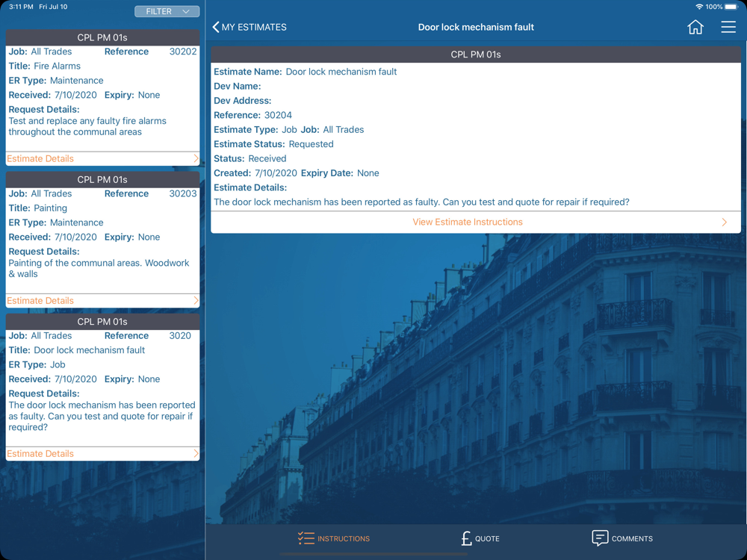The image size is (747, 560).
Task: Tap the MY ESTIMATES back link
Action: coord(249,27)
